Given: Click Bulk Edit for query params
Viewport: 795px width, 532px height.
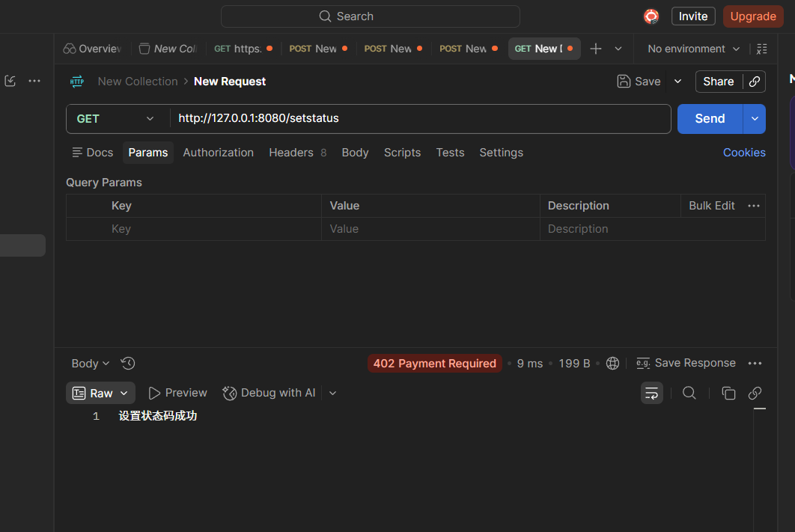Looking at the screenshot, I should click(711, 206).
